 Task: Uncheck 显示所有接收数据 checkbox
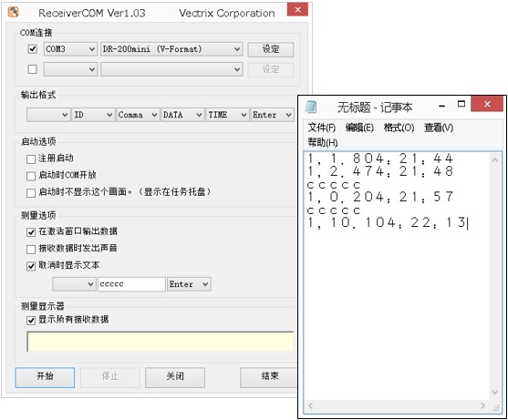(x=31, y=321)
